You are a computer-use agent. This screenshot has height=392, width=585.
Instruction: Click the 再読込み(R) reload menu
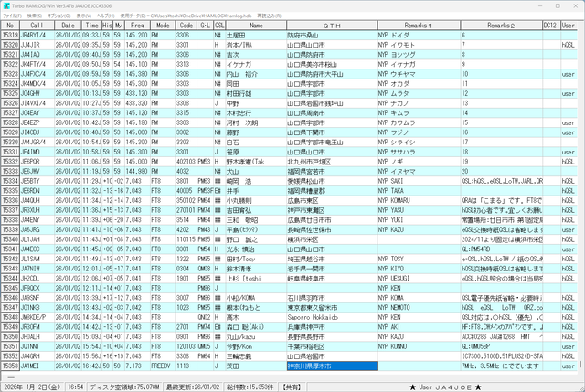(x=269, y=16)
